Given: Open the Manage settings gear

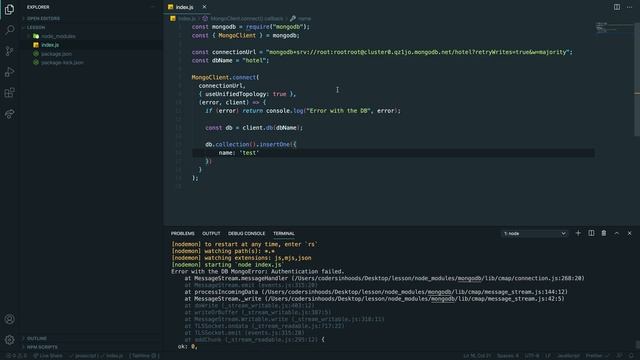Looking at the screenshot, I should 9,340.
